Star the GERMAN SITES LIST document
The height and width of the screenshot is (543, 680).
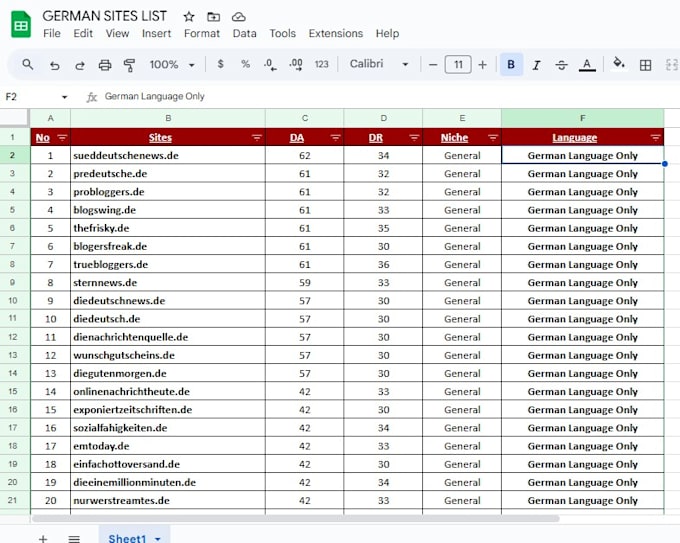189,17
